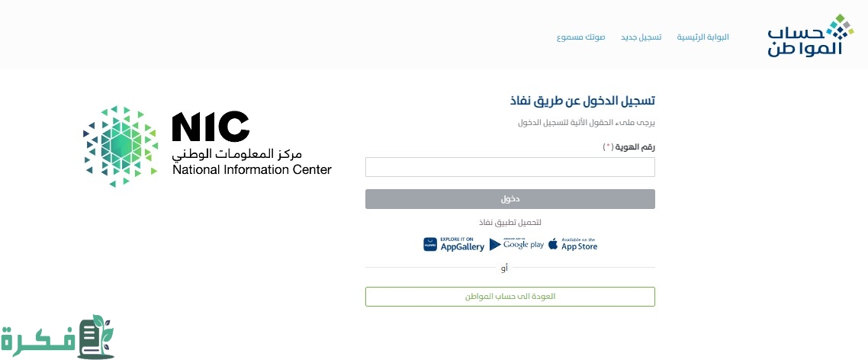Focus the رقم الهوية ID number field
The image size is (868, 360).
[x=510, y=167]
